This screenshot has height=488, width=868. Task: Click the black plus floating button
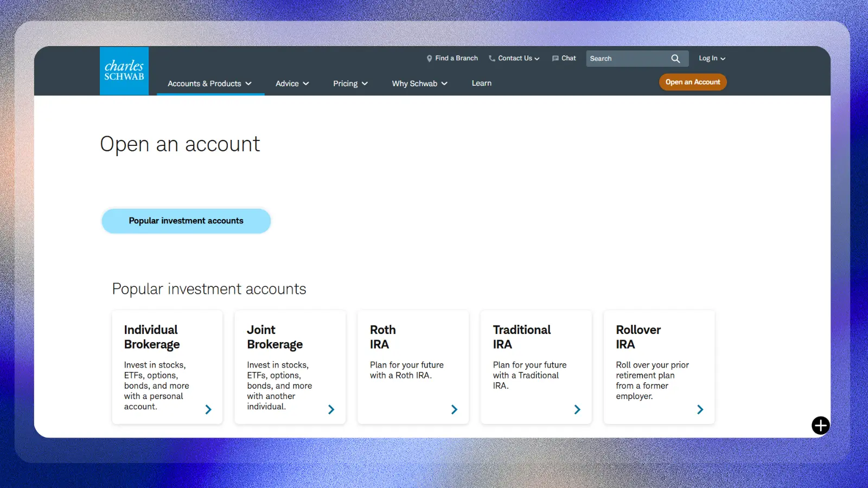pyautogui.click(x=821, y=426)
